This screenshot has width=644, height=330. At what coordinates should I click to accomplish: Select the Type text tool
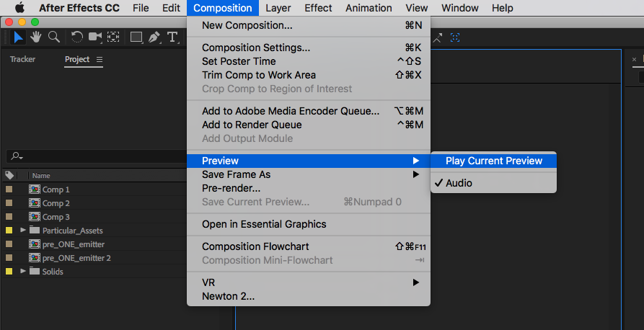tap(172, 37)
